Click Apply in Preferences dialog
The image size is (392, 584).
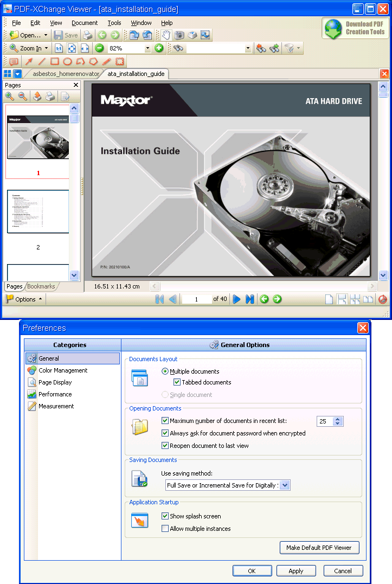coord(296,571)
